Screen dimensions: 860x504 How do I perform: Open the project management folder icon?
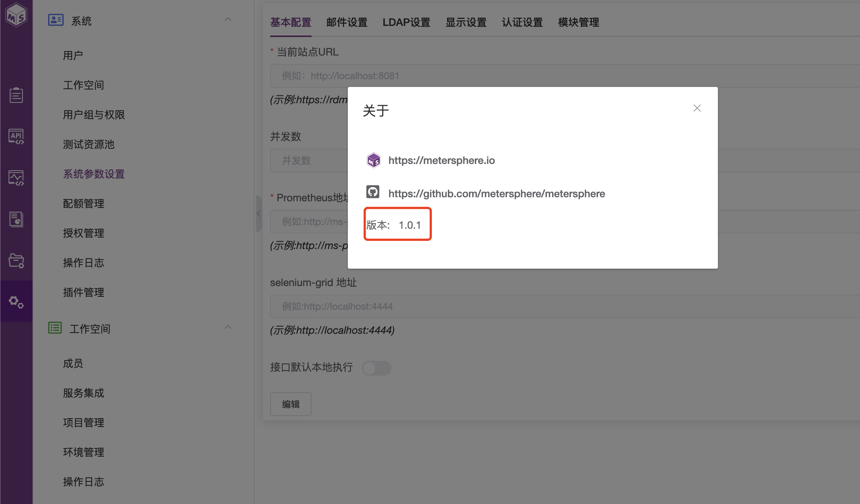pyautogui.click(x=16, y=261)
